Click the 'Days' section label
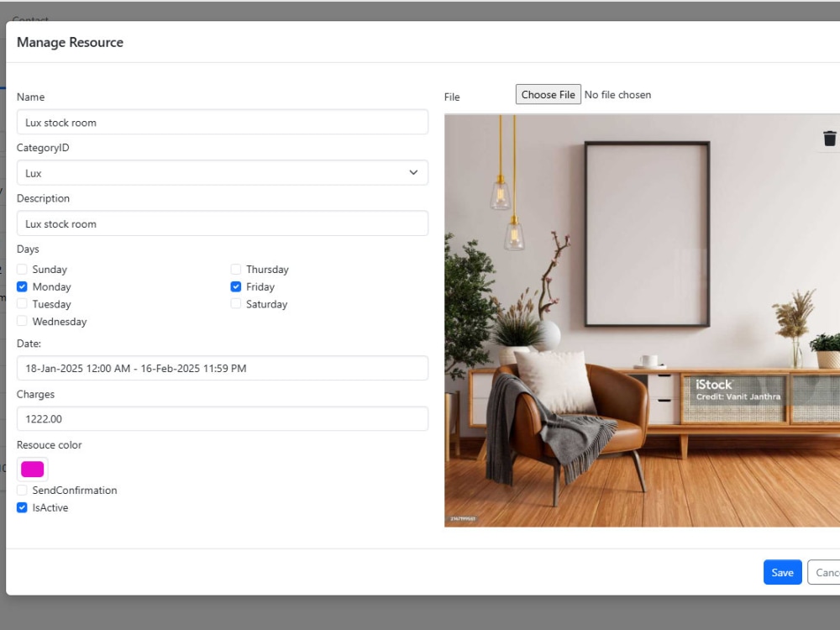Viewport: 840px width, 630px height. click(28, 249)
